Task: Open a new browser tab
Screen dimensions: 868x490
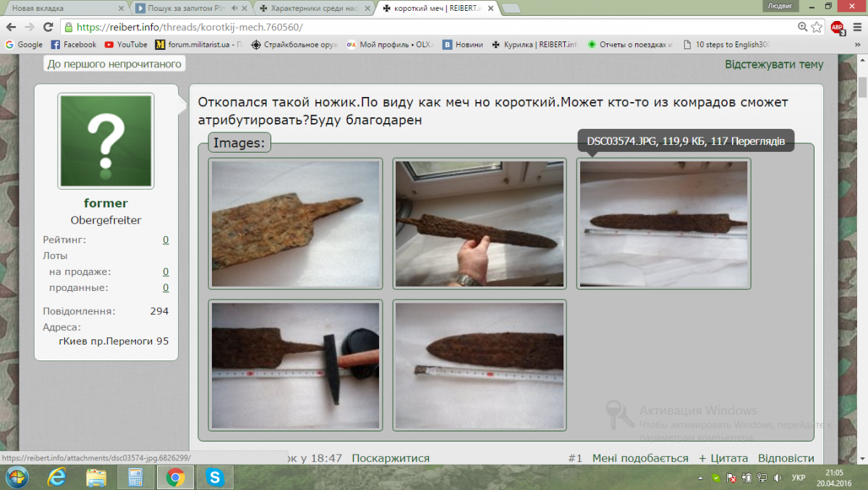Action: point(511,9)
